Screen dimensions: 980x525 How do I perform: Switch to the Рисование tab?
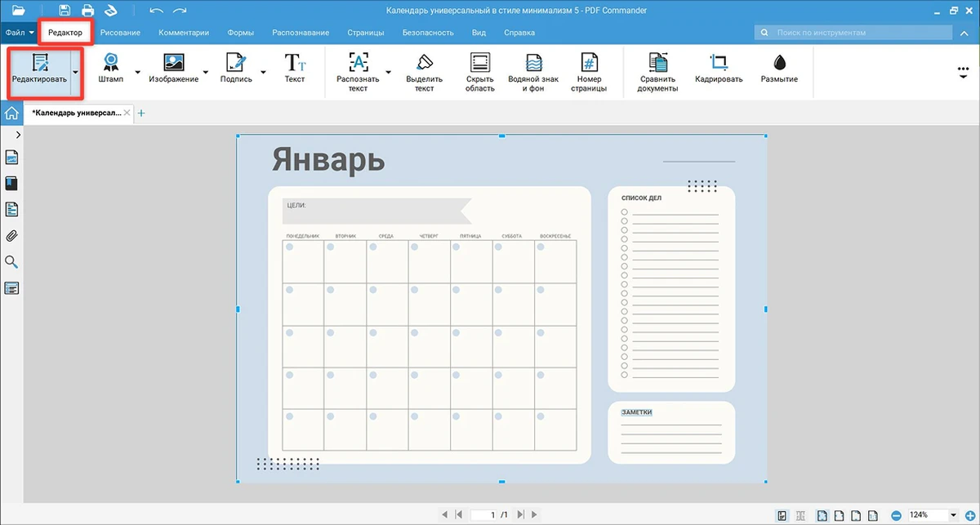pyautogui.click(x=120, y=33)
